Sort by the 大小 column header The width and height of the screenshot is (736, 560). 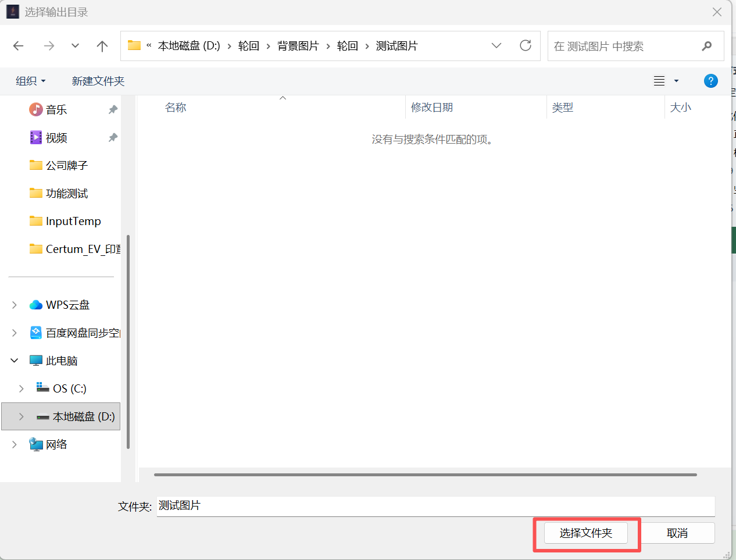tap(681, 108)
